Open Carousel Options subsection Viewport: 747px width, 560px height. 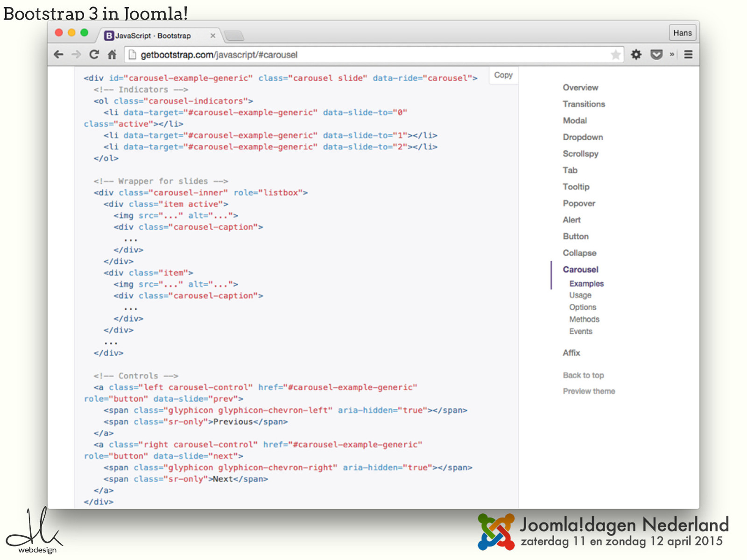click(x=583, y=308)
